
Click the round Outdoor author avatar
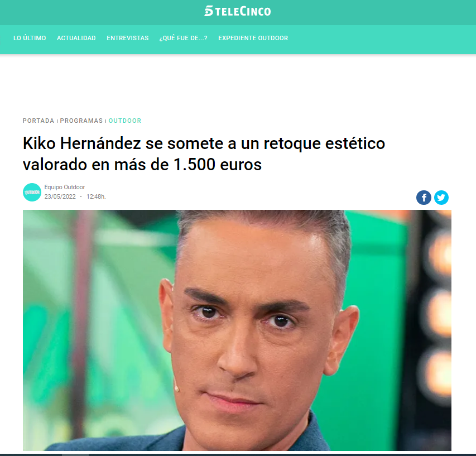[x=32, y=192]
